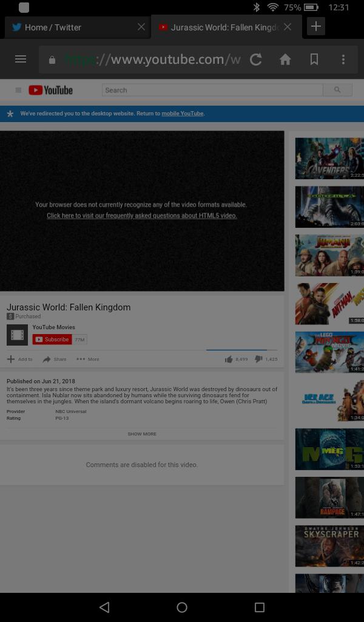364x622 pixels.
Task: Open Avengers movie thumbnail
Action: click(329, 159)
